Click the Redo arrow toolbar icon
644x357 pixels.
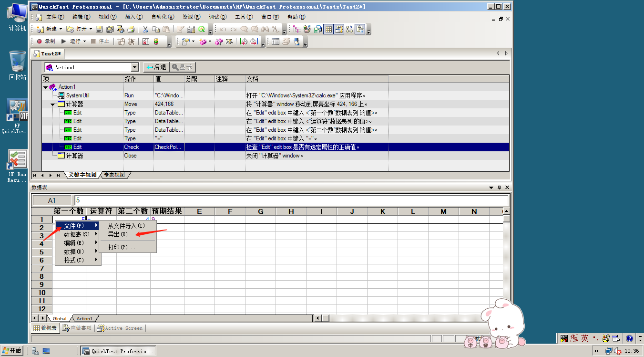click(234, 29)
